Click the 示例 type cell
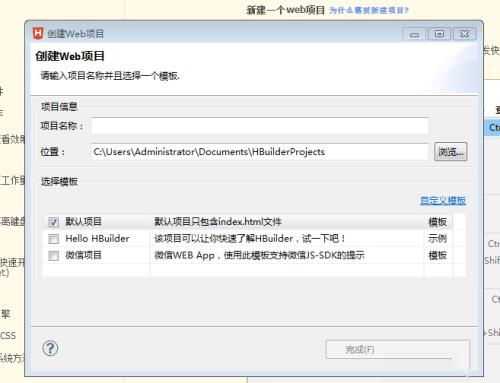 (437, 239)
